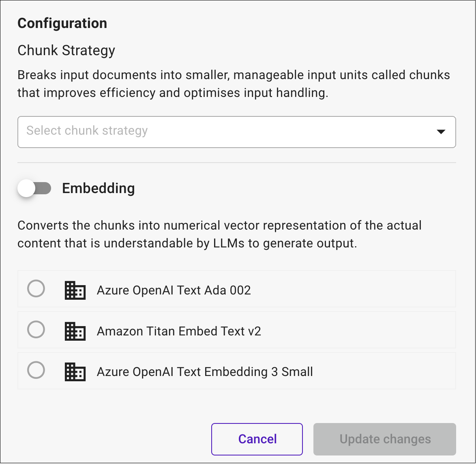The width and height of the screenshot is (476, 464).
Task: Click the Azure OpenAI Text Embedding 3 Small label
Action: point(205,372)
